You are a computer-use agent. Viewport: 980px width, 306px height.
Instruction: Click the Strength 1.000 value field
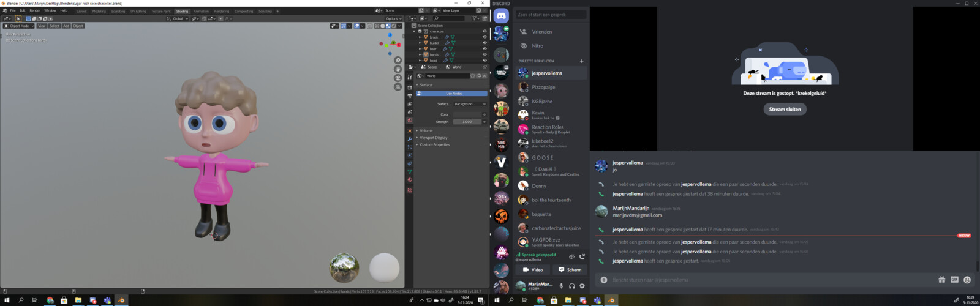click(467, 122)
